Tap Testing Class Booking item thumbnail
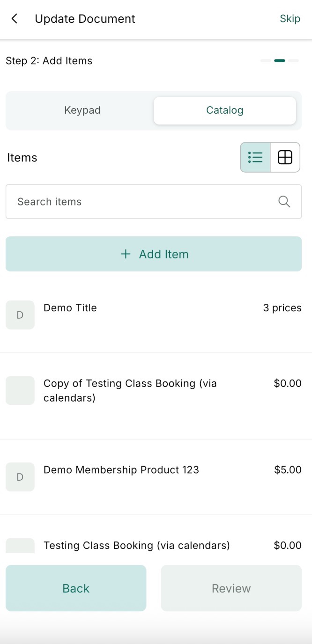Screen dimensions: 312x644 click(20, 546)
